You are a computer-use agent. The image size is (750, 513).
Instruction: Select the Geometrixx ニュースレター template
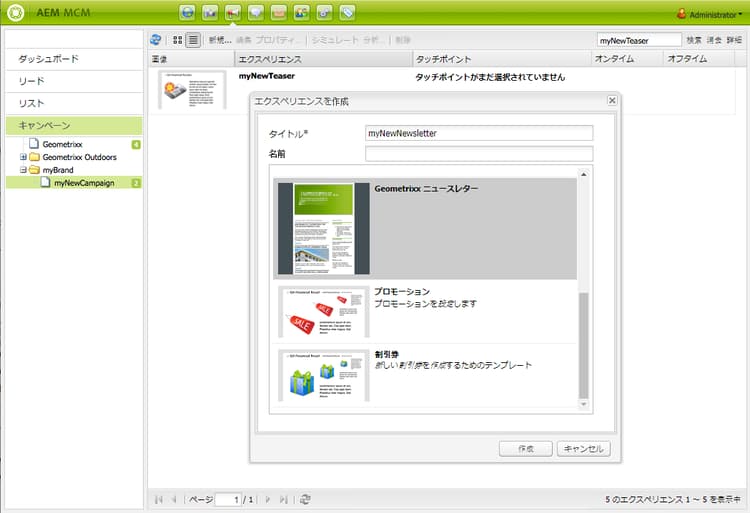point(425,229)
